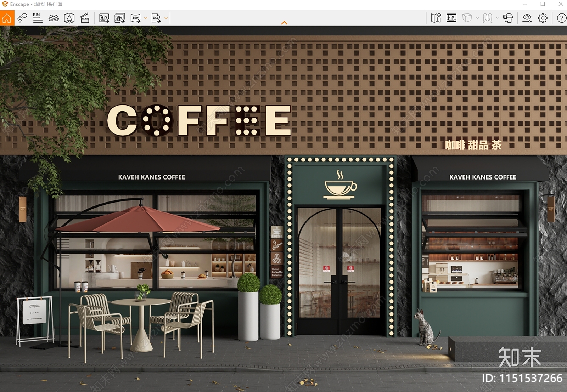The image size is (567, 392).
Task: Open General Settings gear
Action: pyautogui.click(x=543, y=18)
